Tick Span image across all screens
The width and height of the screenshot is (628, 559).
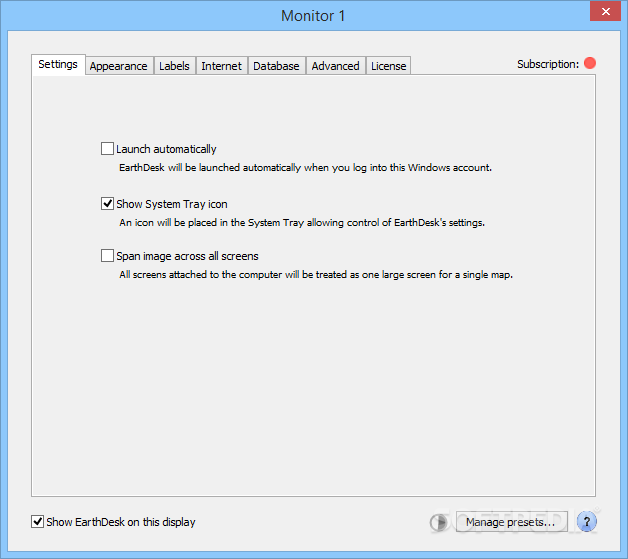(x=107, y=255)
